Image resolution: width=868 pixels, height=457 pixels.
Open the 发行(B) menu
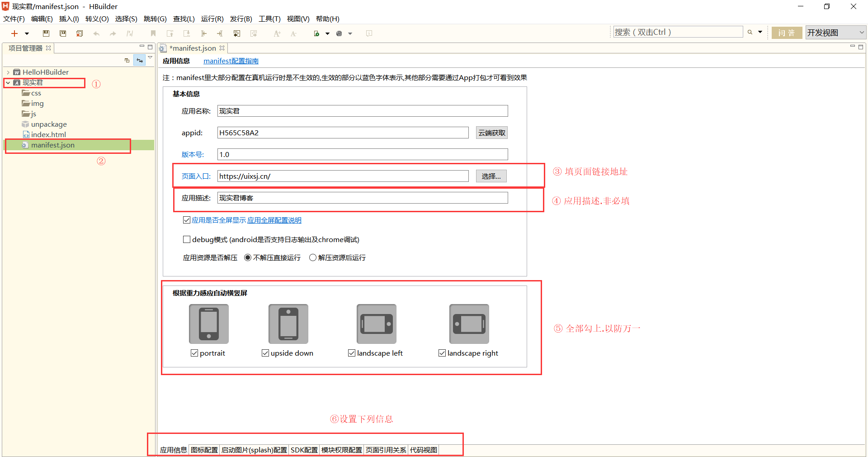click(x=241, y=19)
